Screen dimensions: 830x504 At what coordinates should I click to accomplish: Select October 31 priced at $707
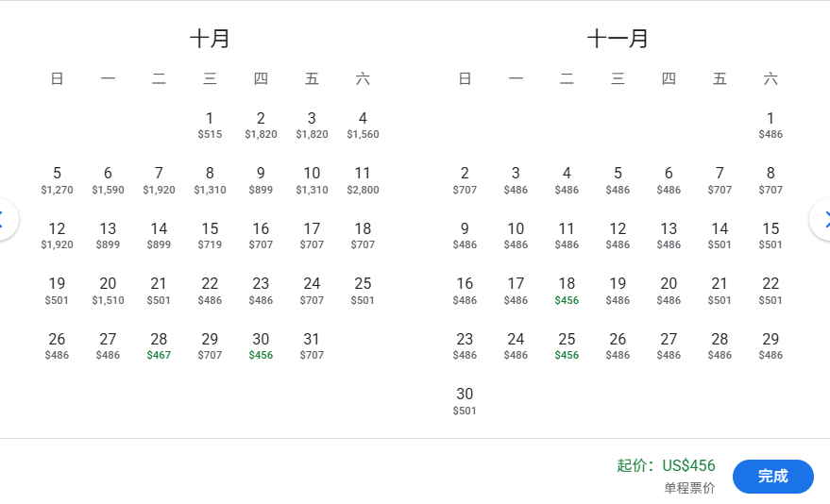pos(312,346)
